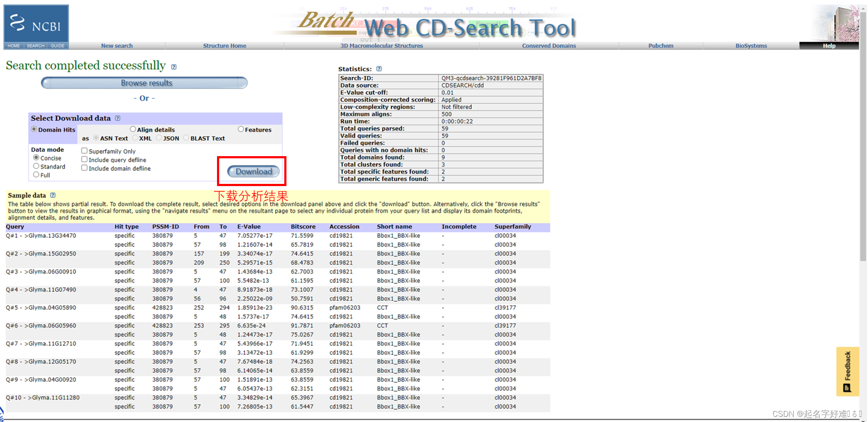The width and height of the screenshot is (868, 422).
Task: Enable Superfamily Only checkbox
Action: click(x=85, y=150)
